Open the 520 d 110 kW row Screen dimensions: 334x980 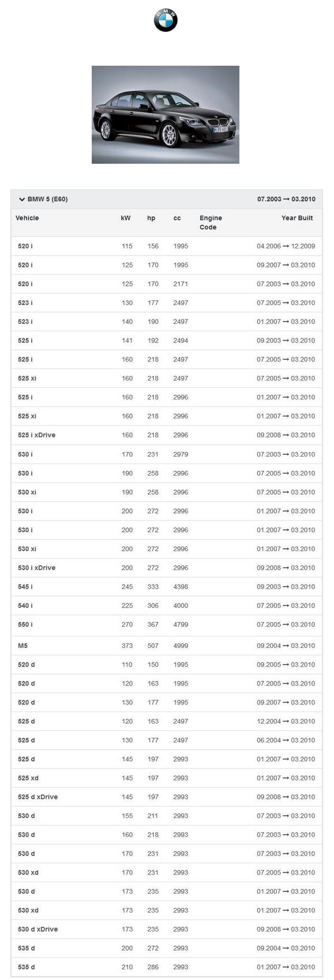(167, 665)
